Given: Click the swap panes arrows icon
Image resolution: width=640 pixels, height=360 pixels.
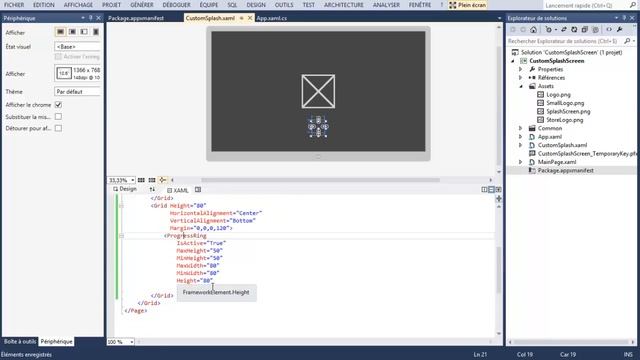Looking at the screenshot, I should tap(152, 189).
